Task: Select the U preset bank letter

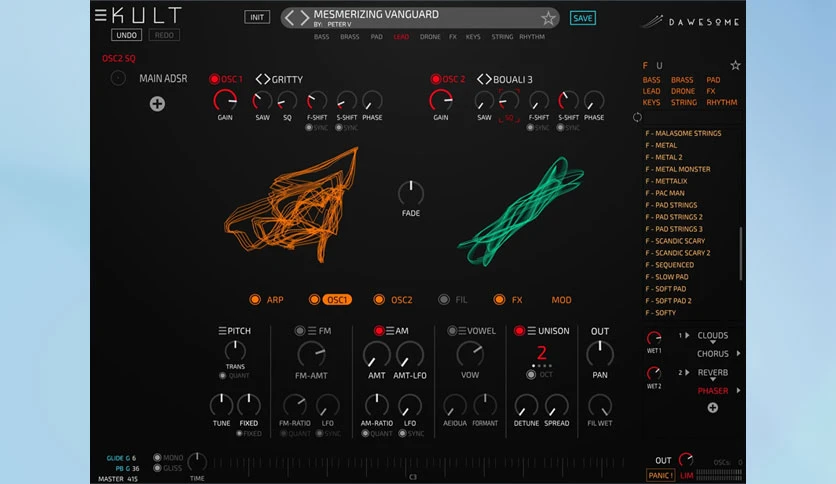Action: (660, 66)
